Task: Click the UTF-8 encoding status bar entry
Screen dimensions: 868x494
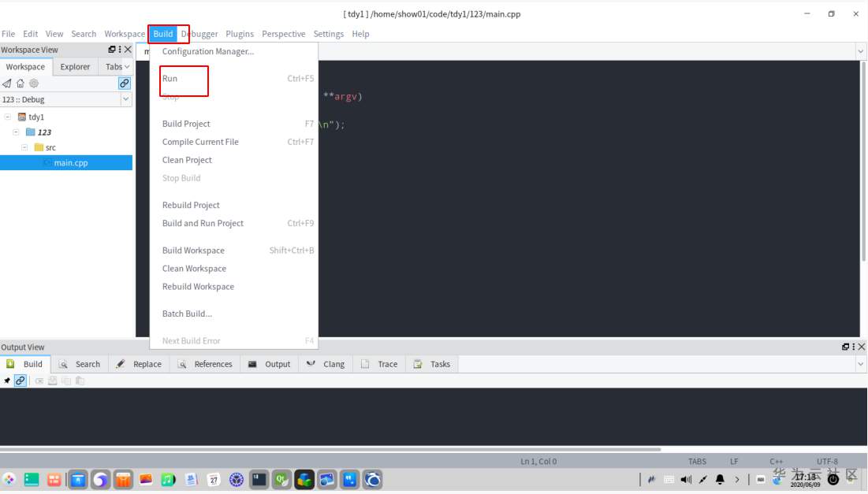Action: point(827,462)
